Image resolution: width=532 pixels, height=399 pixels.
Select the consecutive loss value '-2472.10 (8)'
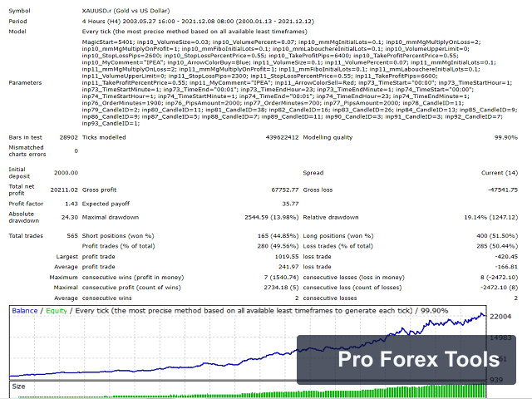pos(499,288)
